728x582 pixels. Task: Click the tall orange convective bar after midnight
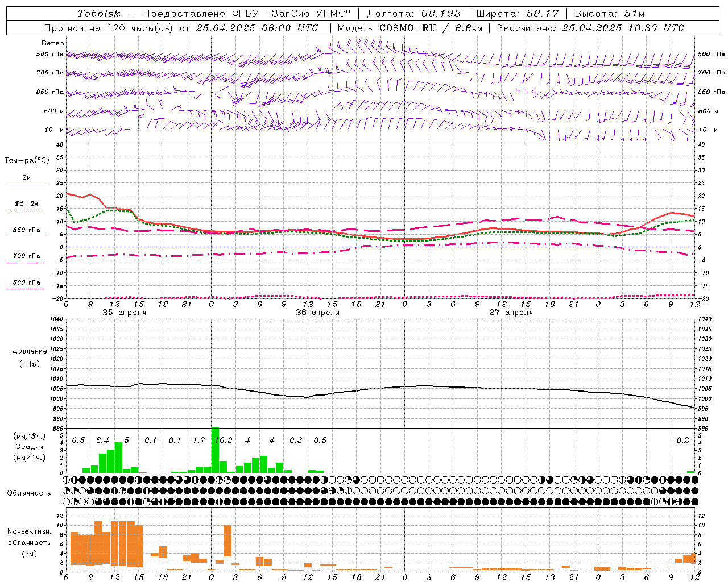click(x=227, y=541)
